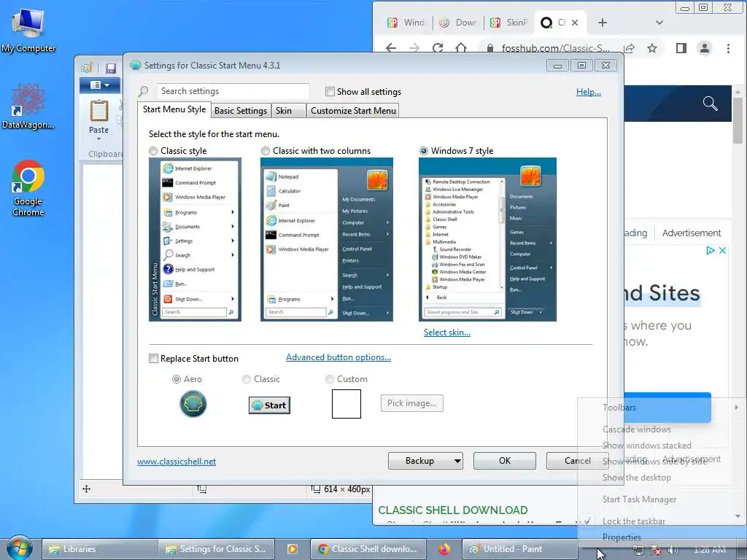Reload the Chrome page

pyautogui.click(x=438, y=47)
